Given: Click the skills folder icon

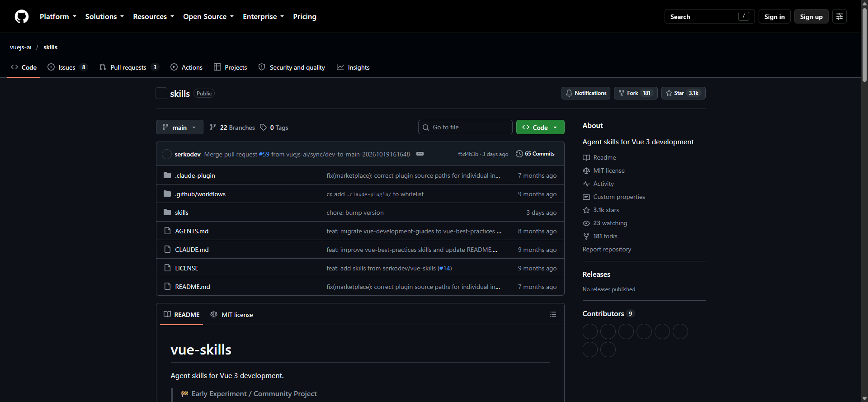Looking at the screenshot, I should click(167, 213).
